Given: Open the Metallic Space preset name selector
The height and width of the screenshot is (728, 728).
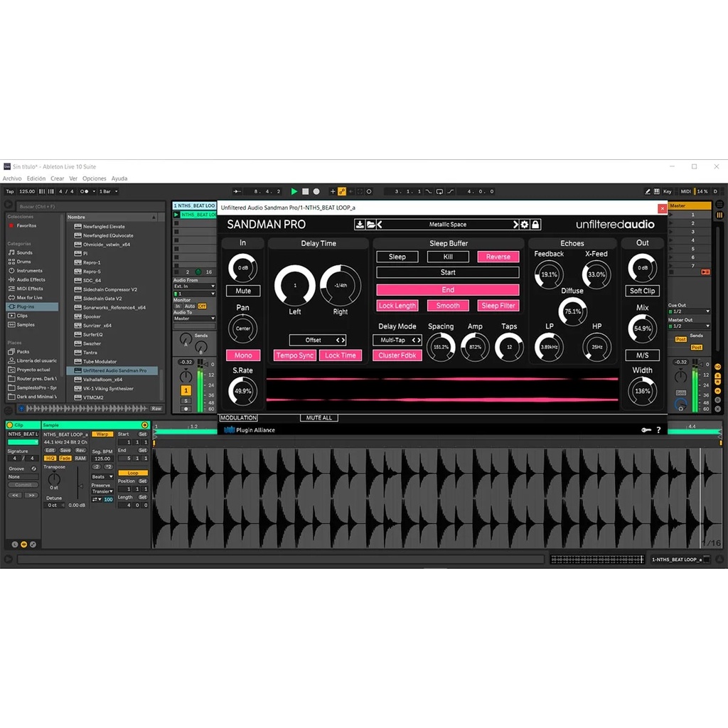Looking at the screenshot, I should point(448,225).
